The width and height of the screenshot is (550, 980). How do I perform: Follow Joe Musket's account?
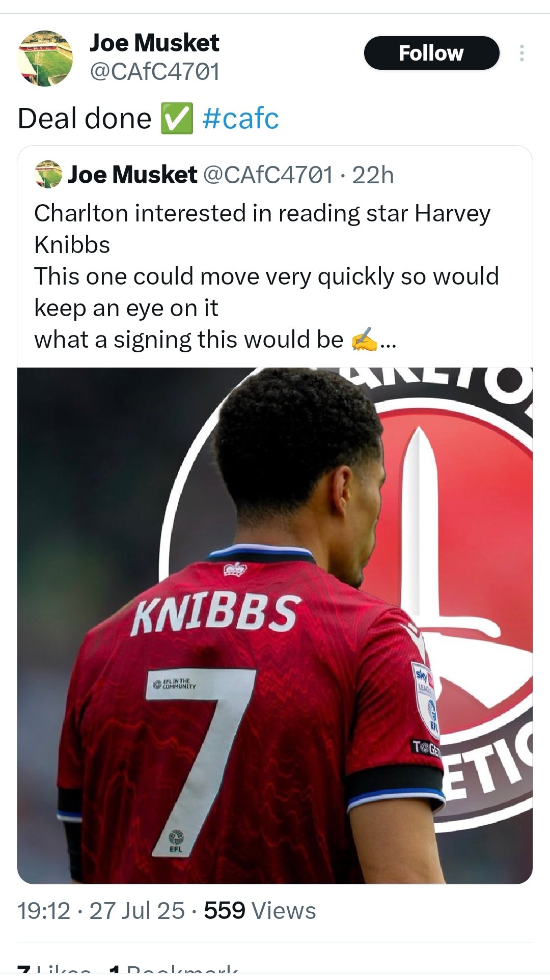click(x=431, y=53)
